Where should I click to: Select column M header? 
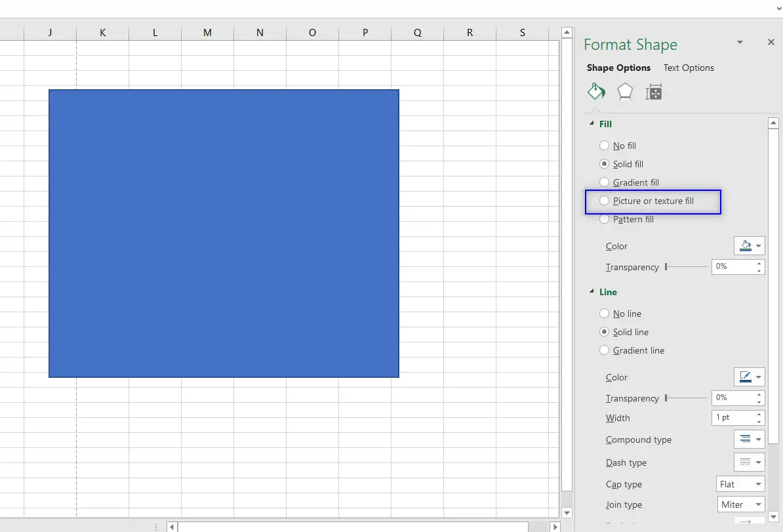coord(207,33)
